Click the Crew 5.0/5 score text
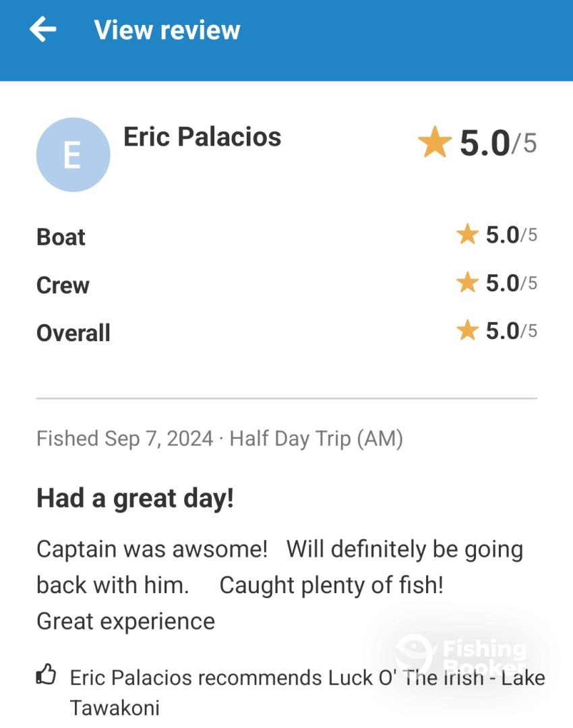The width and height of the screenshot is (573, 728). (x=511, y=283)
